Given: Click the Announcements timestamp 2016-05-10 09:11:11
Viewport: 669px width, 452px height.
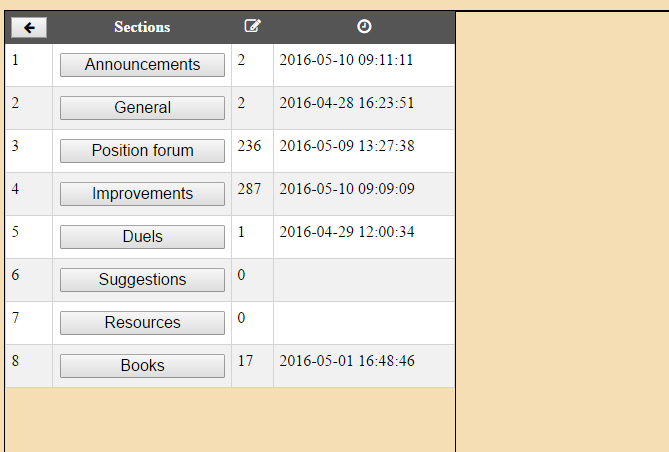Looking at the screenshot, I should 346,60.
